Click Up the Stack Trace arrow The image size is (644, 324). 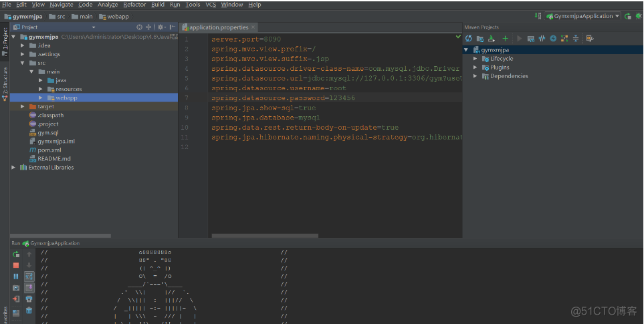[29, 255]
